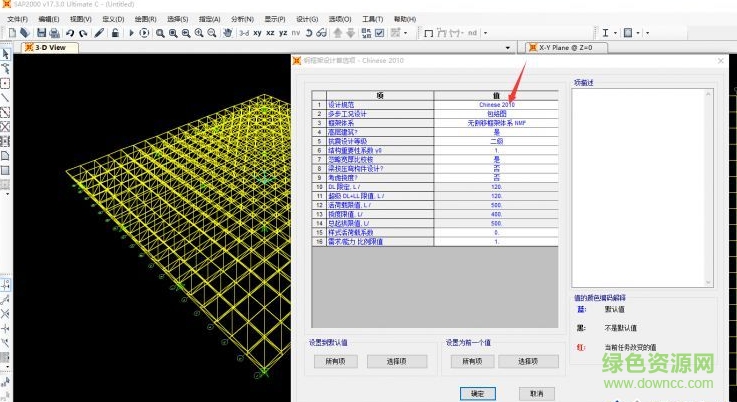
Task: Click 所有项 under 设置到默认值
Action: (x=332, y=361)
